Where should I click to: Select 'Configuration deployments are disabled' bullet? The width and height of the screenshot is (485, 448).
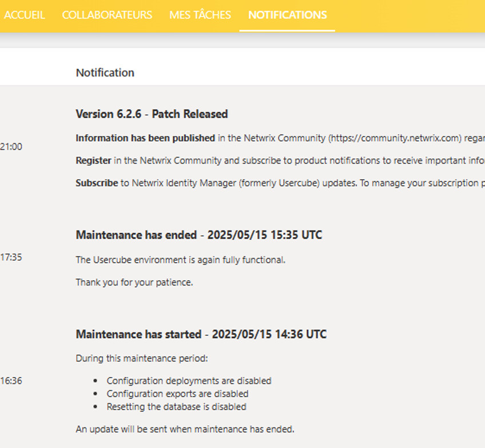tap(189, 380)
